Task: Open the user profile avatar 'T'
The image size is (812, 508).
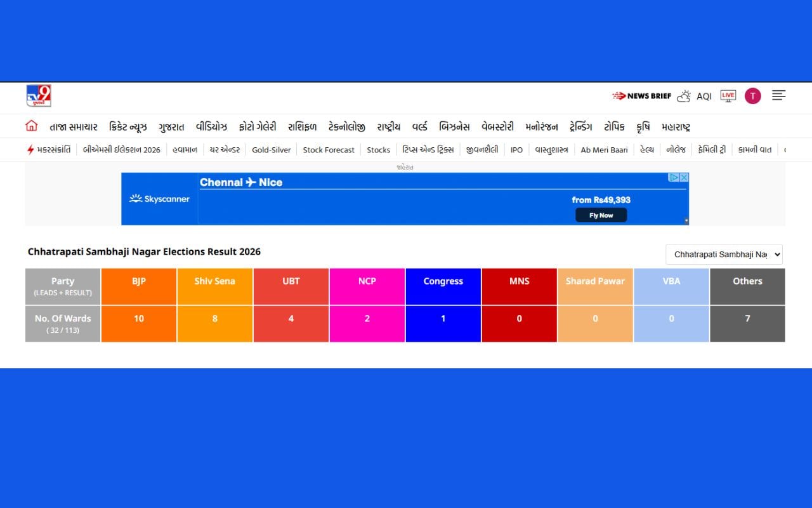Action: pos(752,96)
